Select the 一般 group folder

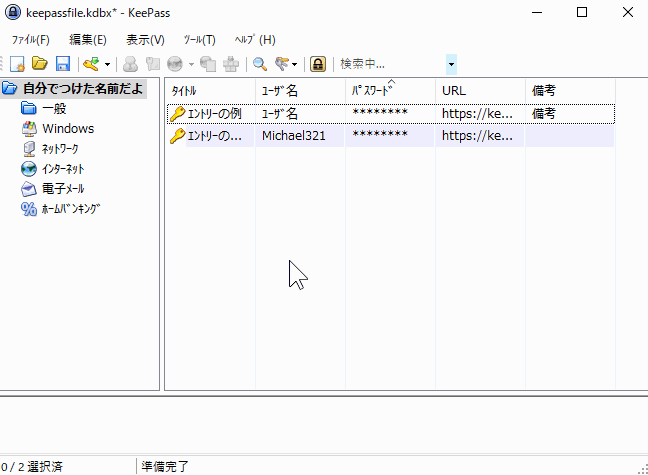point(54,109)
